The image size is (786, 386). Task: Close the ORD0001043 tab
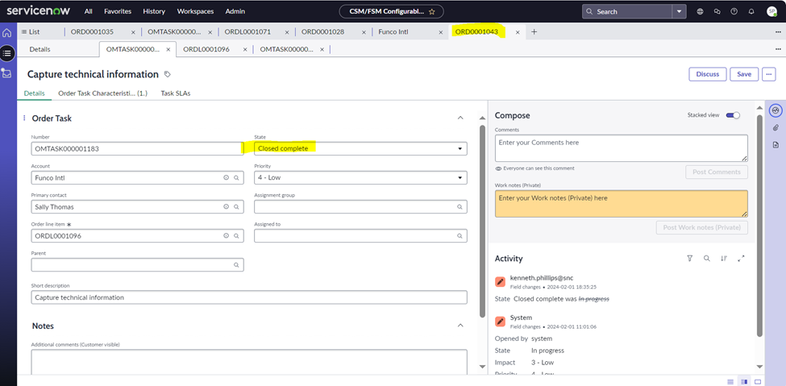tap(517, 32)
